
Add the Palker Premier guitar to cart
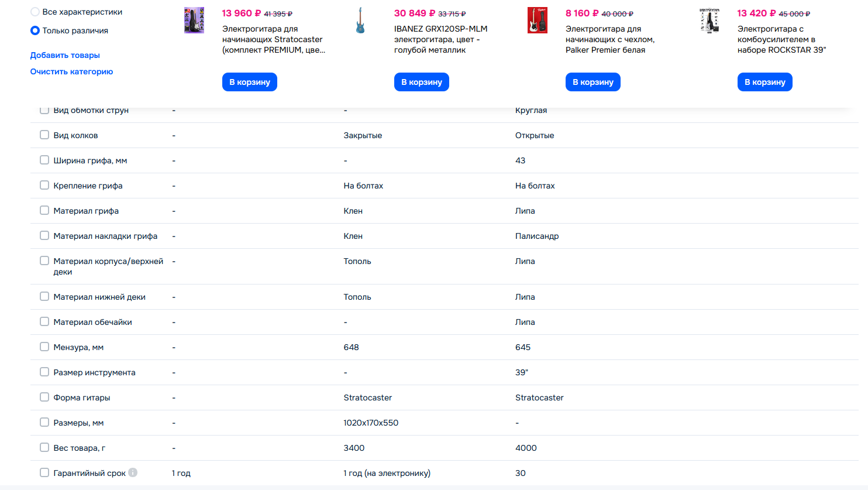coord(593,82)
